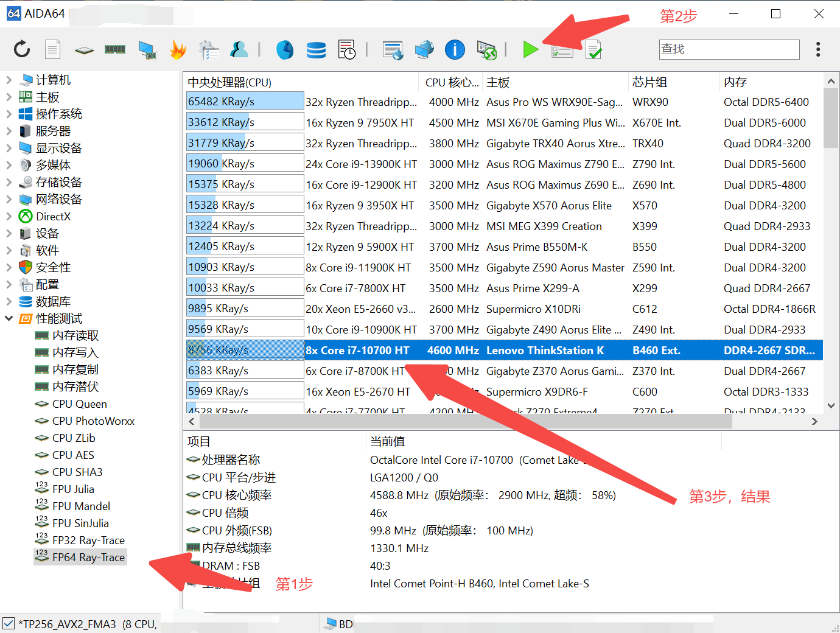Launch the flame stability test icon

pos(178,49)
